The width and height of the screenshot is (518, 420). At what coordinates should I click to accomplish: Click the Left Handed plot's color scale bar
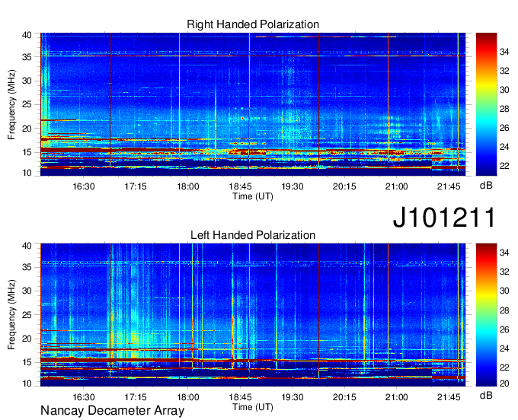pyautogui.click(x=486, y=315)
